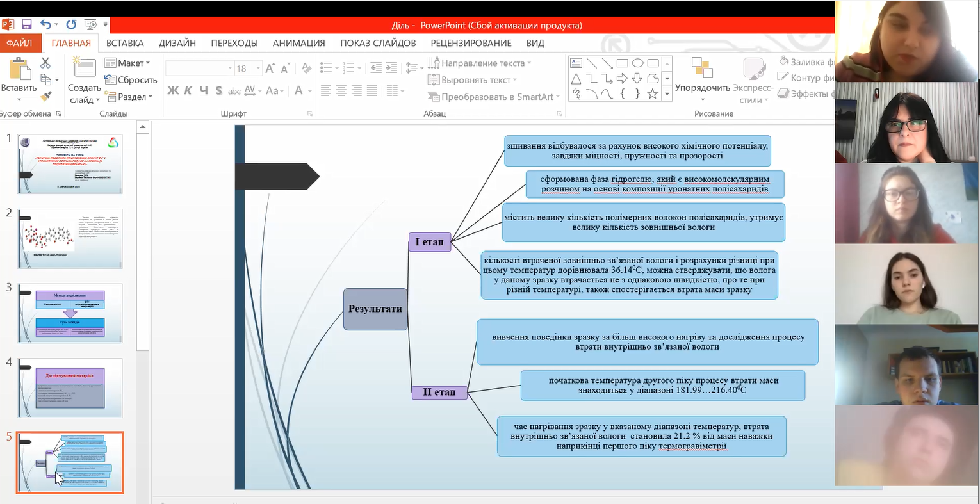This screenshot has width=980, height=504.
Task: Open the АНИМАЦИЯ ribbon tab
Action: 298,43
